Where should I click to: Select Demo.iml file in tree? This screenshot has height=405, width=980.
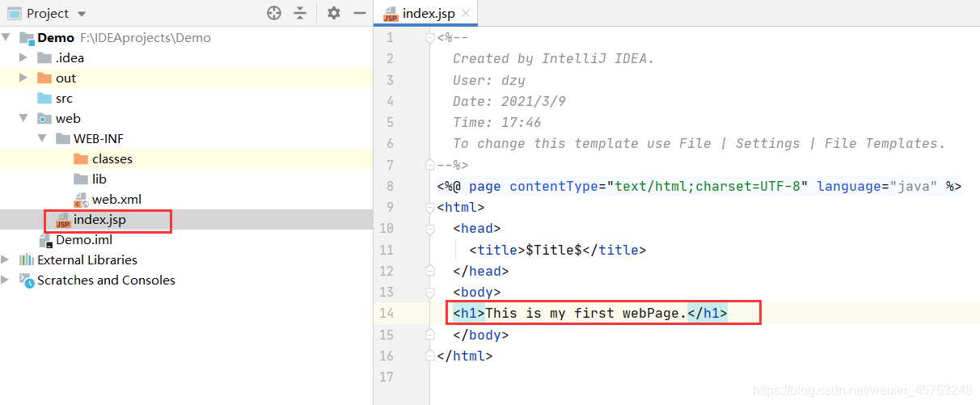186,240
